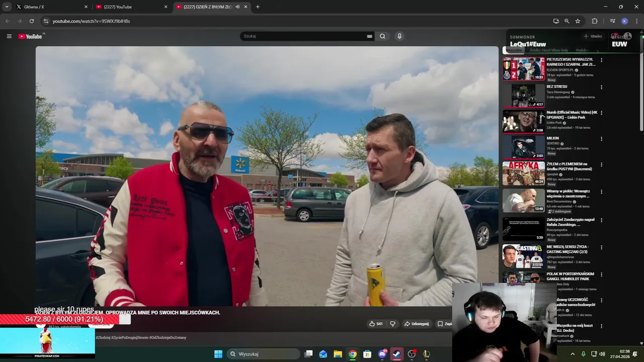Open BEZ STRESU video title
644x362 pixels.
click(x=557, y=86)
